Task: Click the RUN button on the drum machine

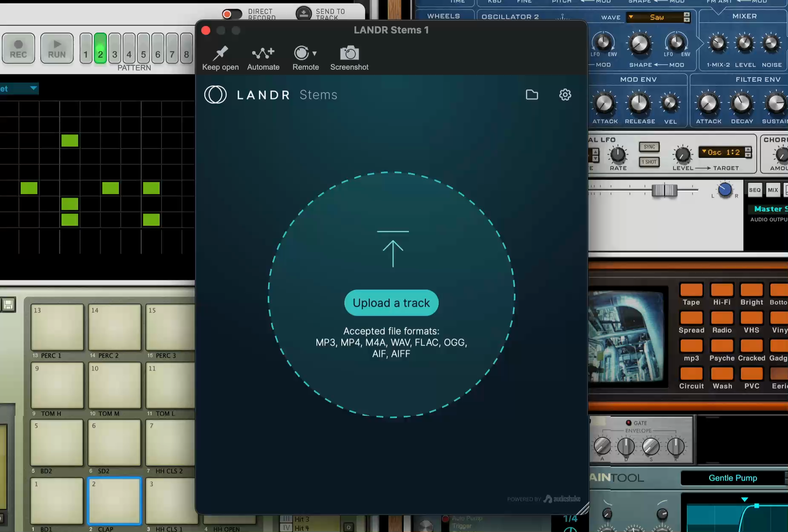Action: (57, 49)
